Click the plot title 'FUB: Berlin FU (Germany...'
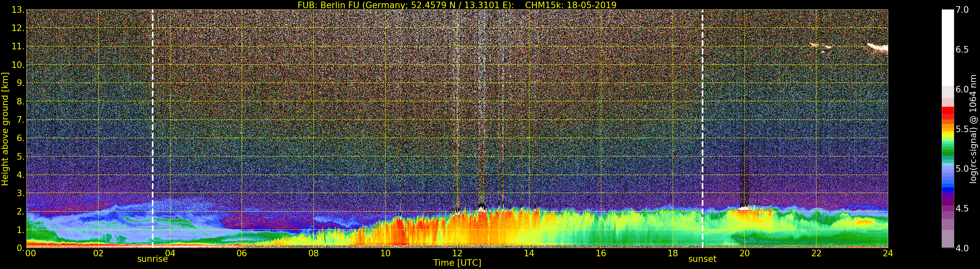Image resolution: width=980 pixels, height=269 pixels. pyautogui.click(x=457, y=5)
